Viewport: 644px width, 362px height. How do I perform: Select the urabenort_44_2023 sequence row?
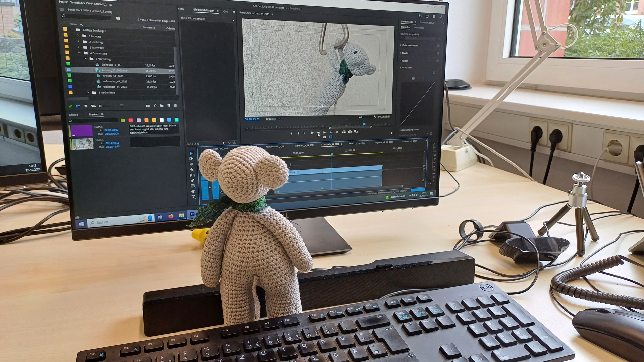(121, 87)
